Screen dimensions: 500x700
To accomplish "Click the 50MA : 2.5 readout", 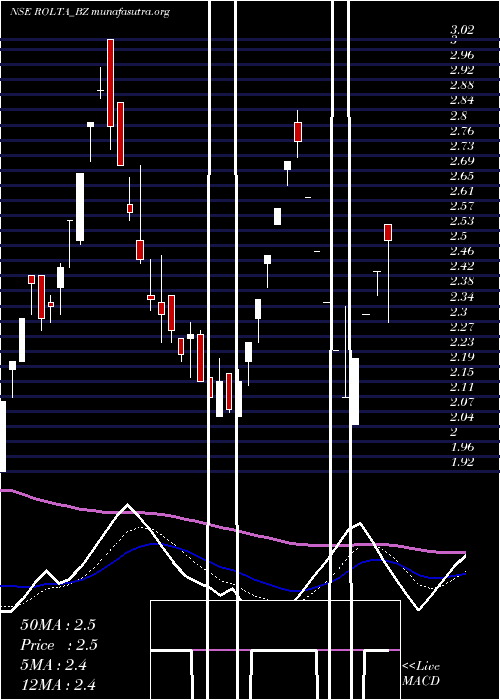I will tap(58, 625).
